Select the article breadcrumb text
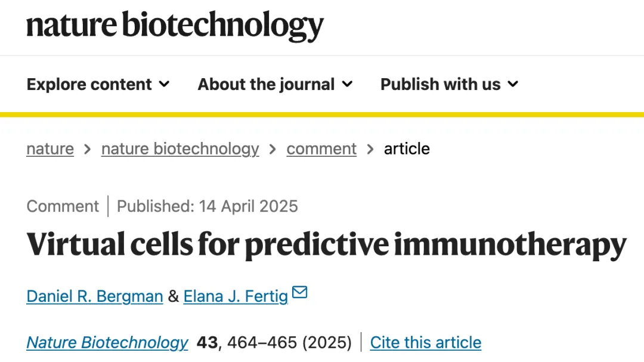The height and width of the screenshot is (362, 644). (407, 148)
